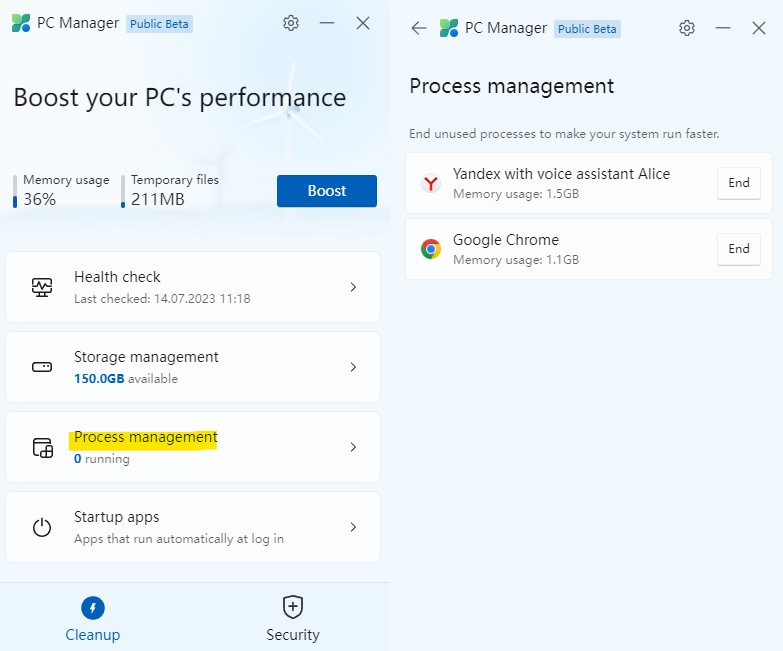Click the '211MB' temporary files value
Viewport: 783px width, 651px height.
tap(158, 199)
